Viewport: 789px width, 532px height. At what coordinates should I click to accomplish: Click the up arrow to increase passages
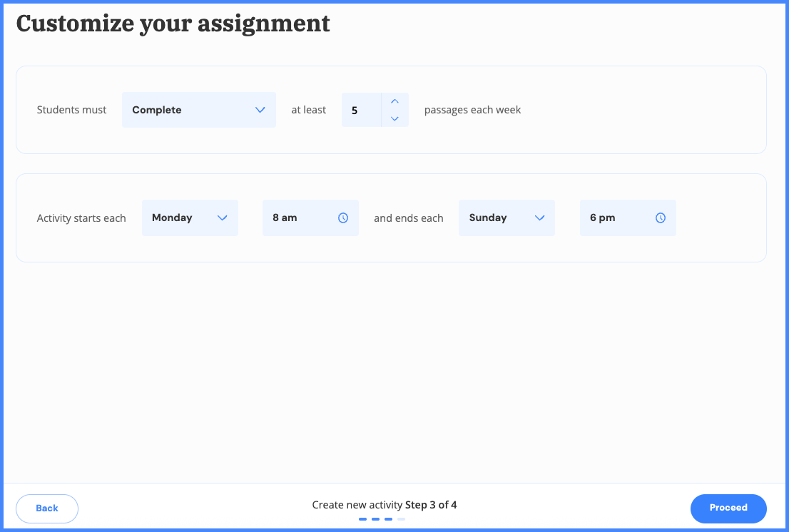tap(394, 101)
